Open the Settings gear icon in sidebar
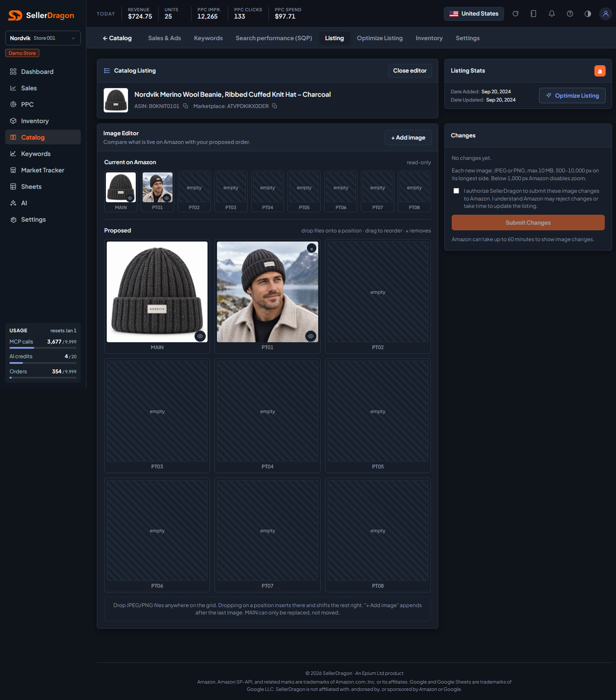This screenshot has height=700, width=616. coord(13,220)
